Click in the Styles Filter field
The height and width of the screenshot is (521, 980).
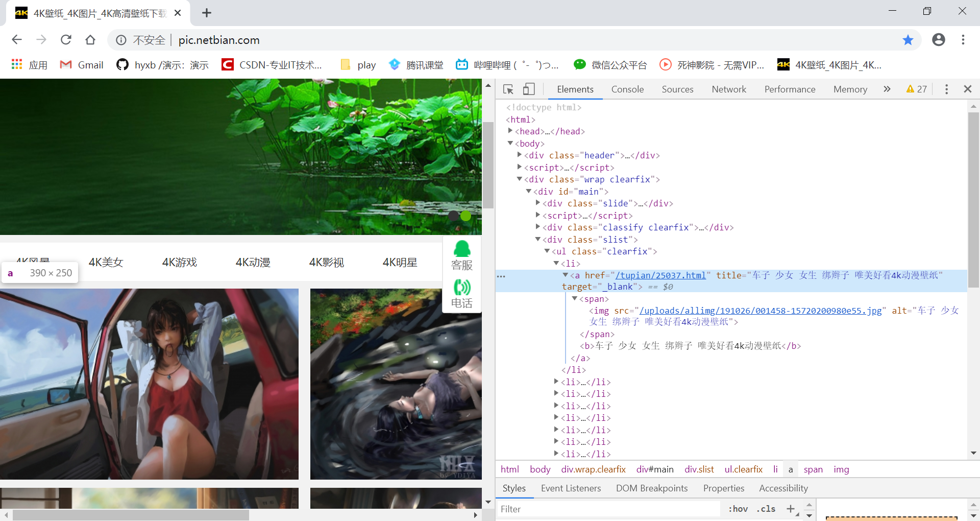pyautogui.click(x=608, y=509)
